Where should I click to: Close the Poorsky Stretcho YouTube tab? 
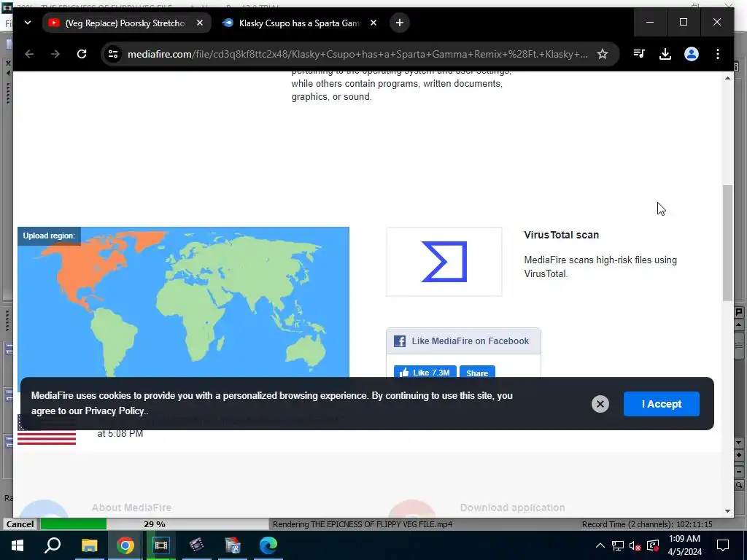click(x=200, y=23)
